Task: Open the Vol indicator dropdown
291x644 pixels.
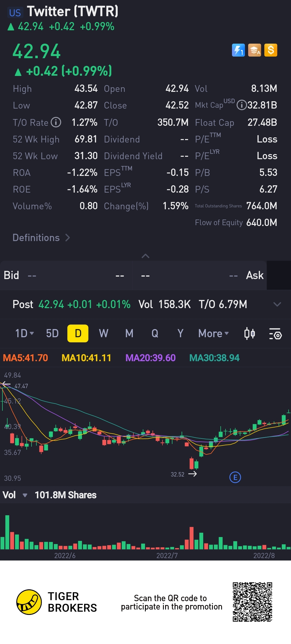Action: [15, 495]
